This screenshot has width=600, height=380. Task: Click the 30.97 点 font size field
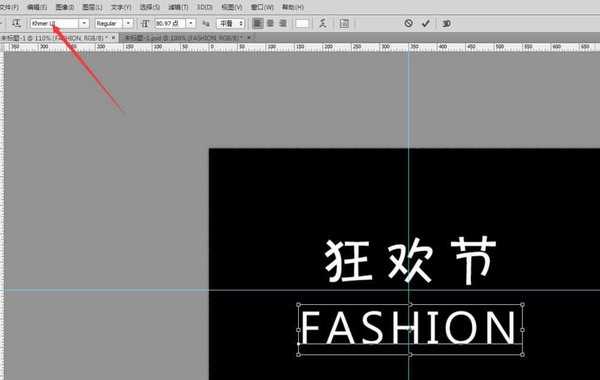click(170, 24)
